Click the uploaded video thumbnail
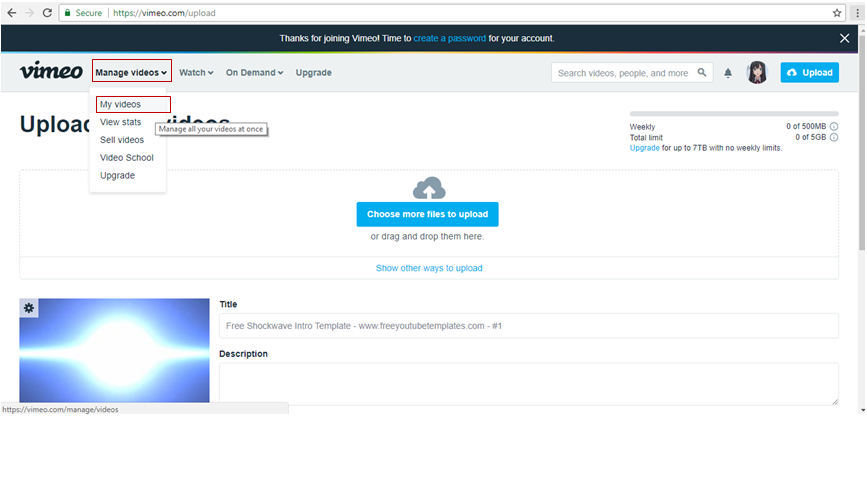This screenshot has width=867, height=499. (114, 350)
